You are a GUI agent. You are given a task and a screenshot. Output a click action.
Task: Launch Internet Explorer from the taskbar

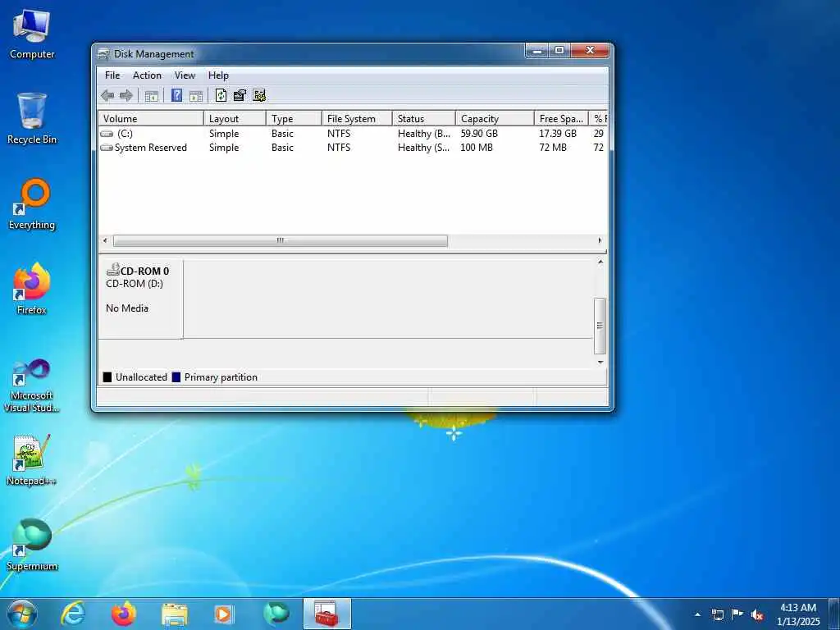coord(73,614)
